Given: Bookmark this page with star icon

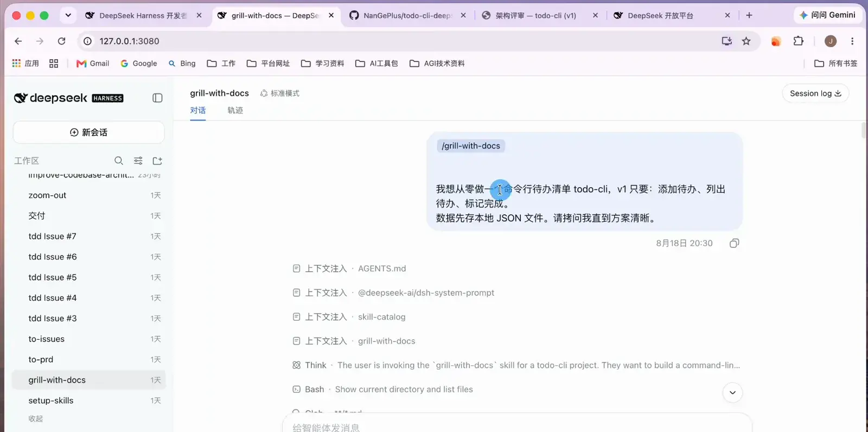Looking at the screenshot, I should coord(746,41).
